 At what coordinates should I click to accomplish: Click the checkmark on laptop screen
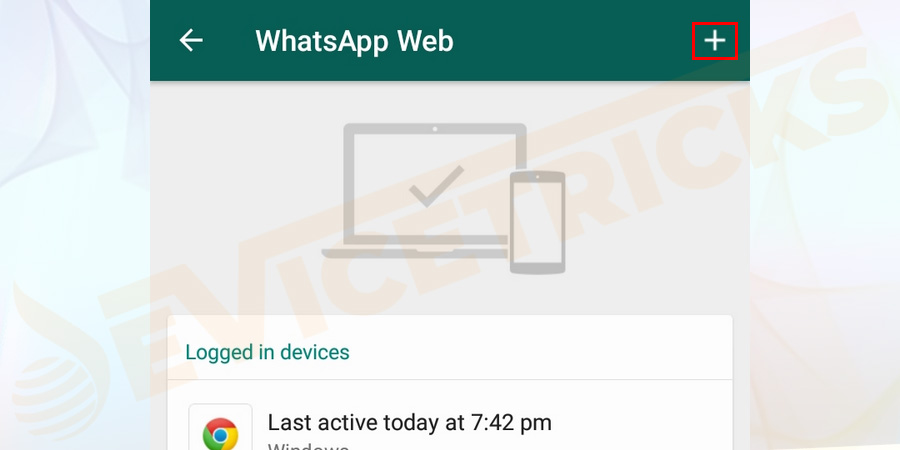[x=436, y=186]
